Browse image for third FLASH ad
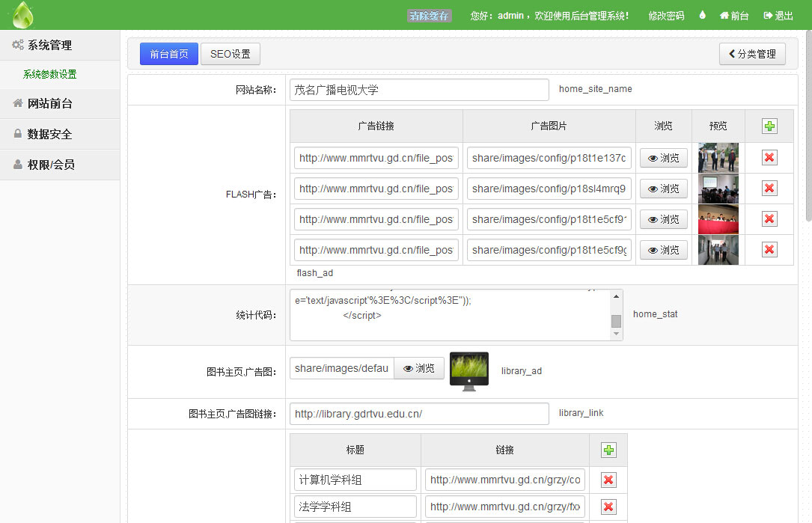This screenshot has width=812, height=523. tap(663, 219)
